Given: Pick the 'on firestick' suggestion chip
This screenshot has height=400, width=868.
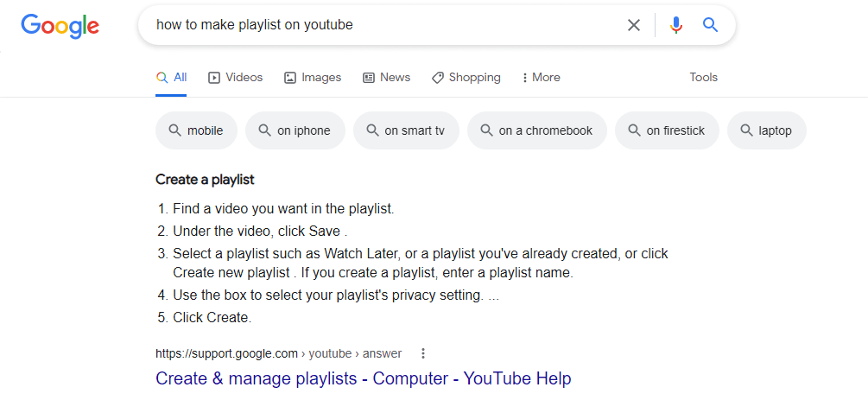Looking at the screenshot, I should point(667,130).
